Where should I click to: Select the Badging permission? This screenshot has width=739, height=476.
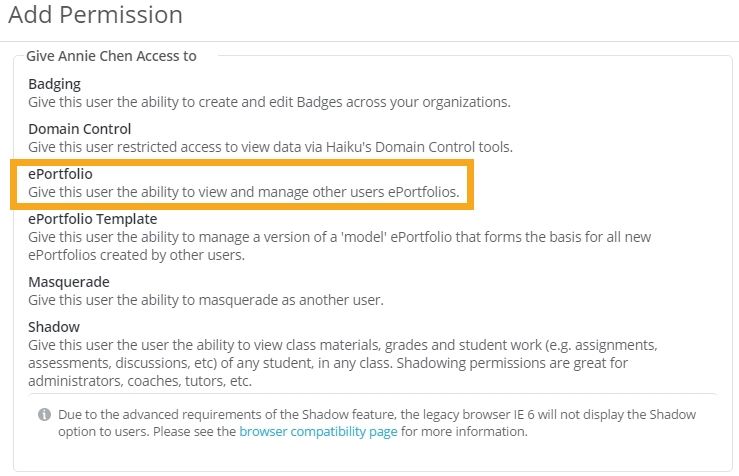click(x=54, y=84)
